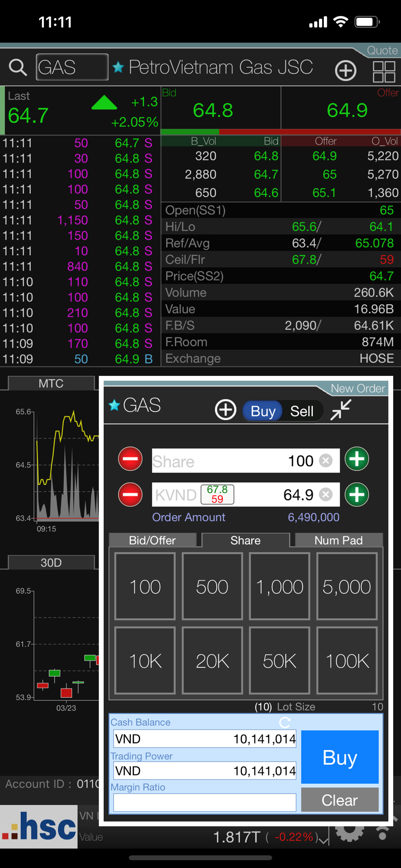Increase share quantity with green plus
The image size is (401, 868).
tap(357, 459)
